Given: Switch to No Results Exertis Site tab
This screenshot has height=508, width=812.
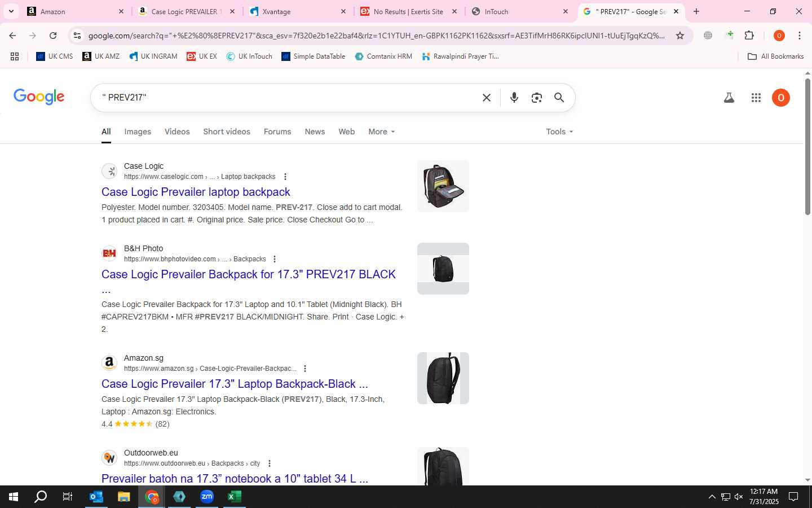Looking at the screenshot, I should [x=410, y=11].
